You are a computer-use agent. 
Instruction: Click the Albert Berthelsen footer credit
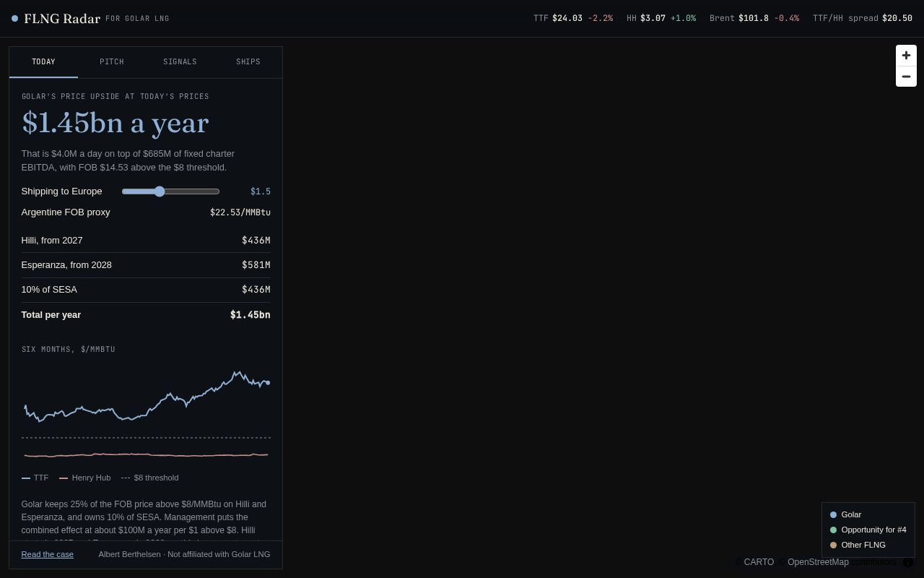point(184,554)
